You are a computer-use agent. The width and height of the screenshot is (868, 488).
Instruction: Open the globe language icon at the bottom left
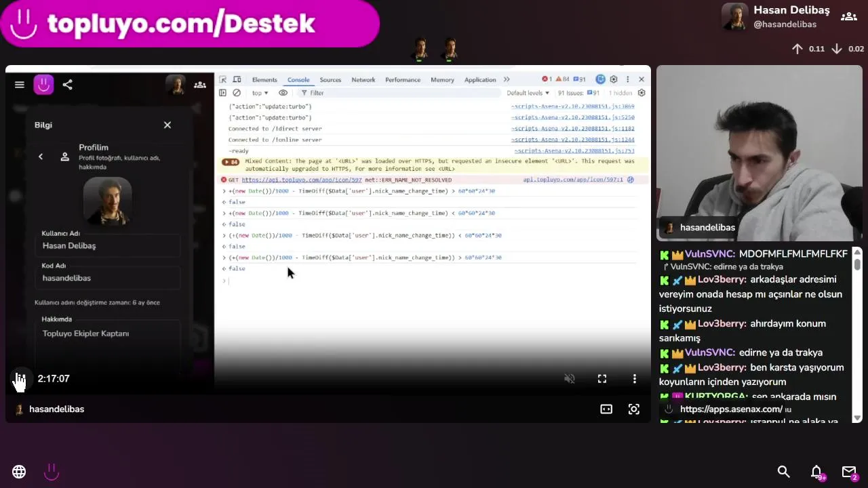pyautogui.click(x=19, y=472)
